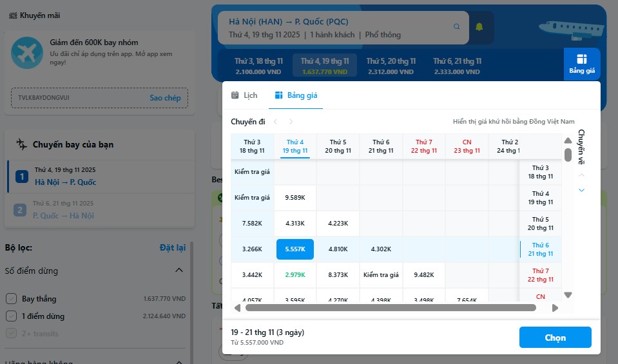Select date tab Thứ 6, 21 thg 11
This screenshot has width=618, height=364.
[457, 66]
